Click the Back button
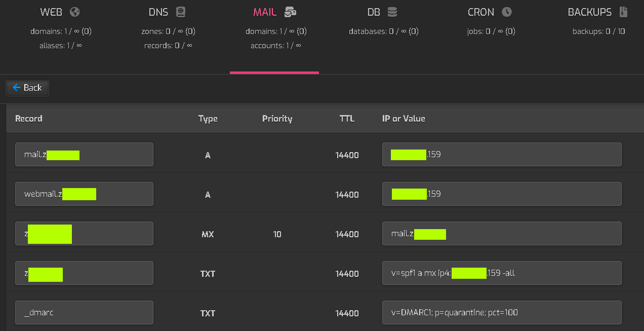The image size is (644, 331). 27,88
